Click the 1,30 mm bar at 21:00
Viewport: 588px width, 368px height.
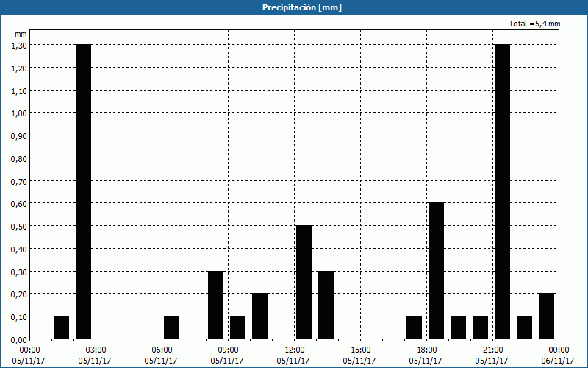click(502, 192)
